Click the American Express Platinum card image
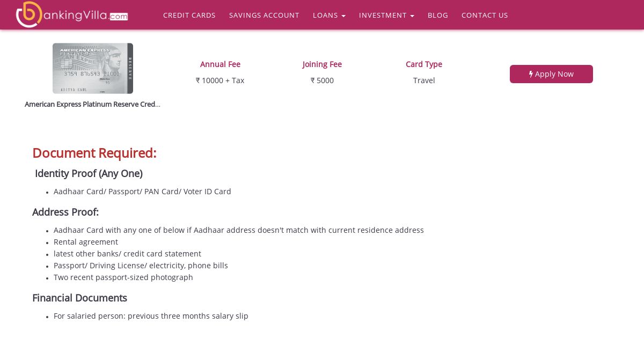644x338 pixels. (x=93, y=68)
